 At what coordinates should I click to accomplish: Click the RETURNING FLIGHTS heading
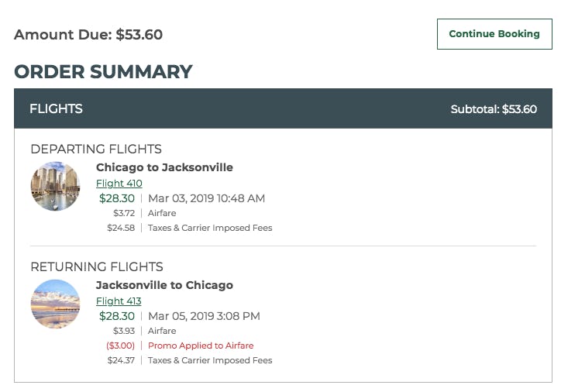pyautogui.click(x=97, y=266)
